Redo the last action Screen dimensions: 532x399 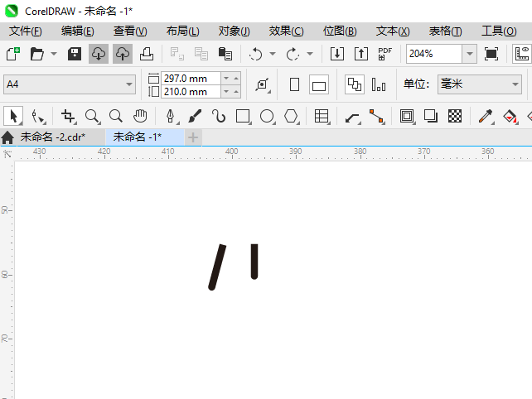coord(293,54)
